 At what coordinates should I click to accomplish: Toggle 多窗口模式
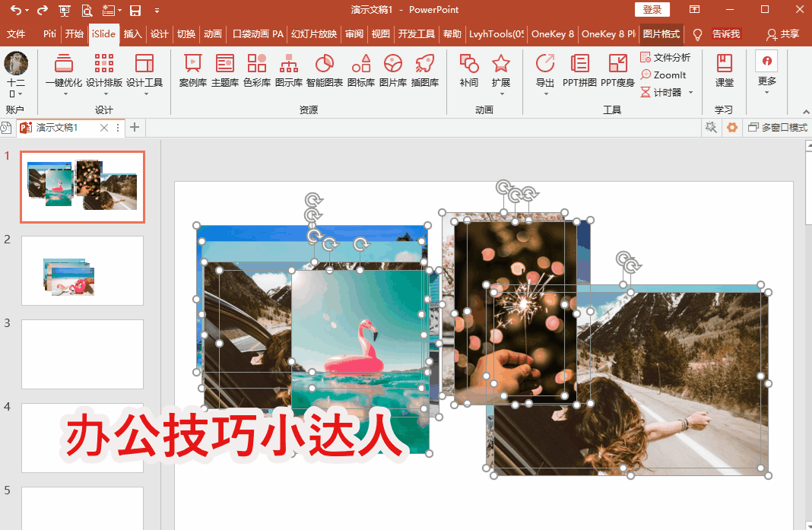(x=778, y=128)
